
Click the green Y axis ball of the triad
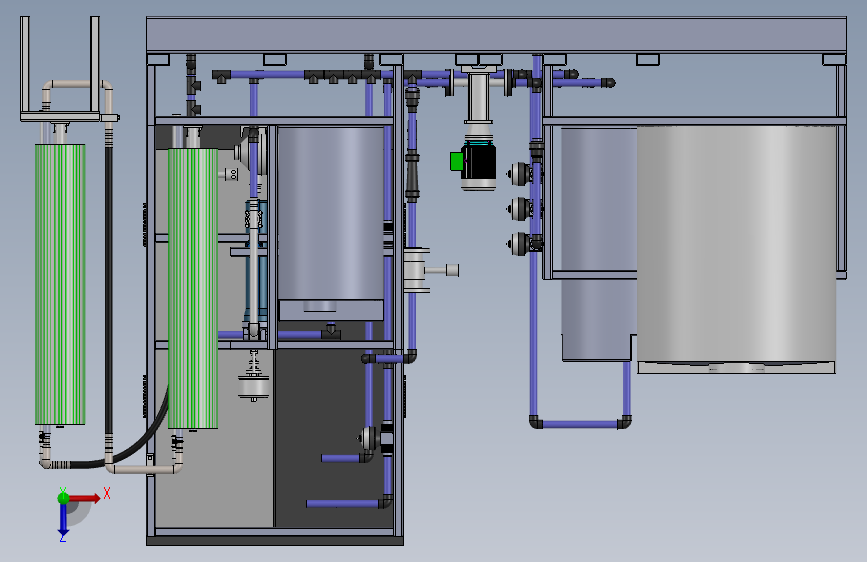[64, 498]
